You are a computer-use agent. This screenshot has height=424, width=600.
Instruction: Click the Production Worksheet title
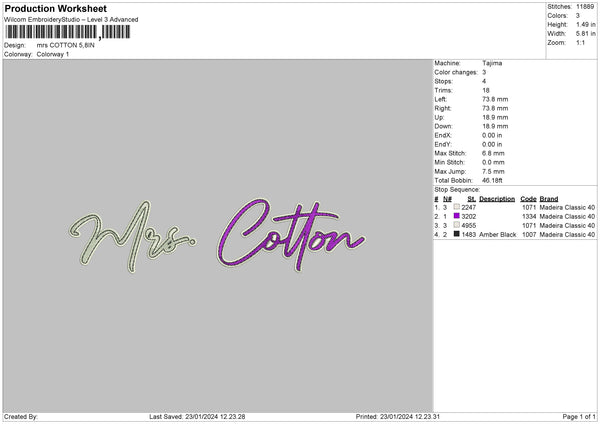tap(55, 8)
